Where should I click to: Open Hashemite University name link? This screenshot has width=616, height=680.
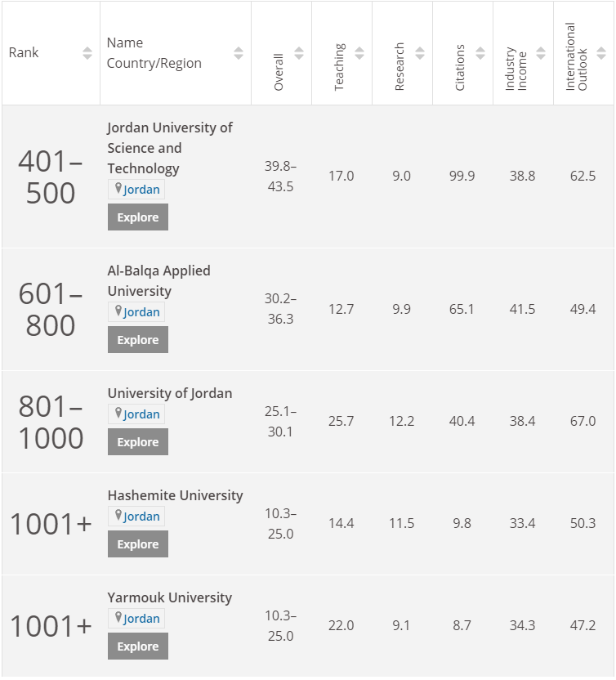point(175,495)
